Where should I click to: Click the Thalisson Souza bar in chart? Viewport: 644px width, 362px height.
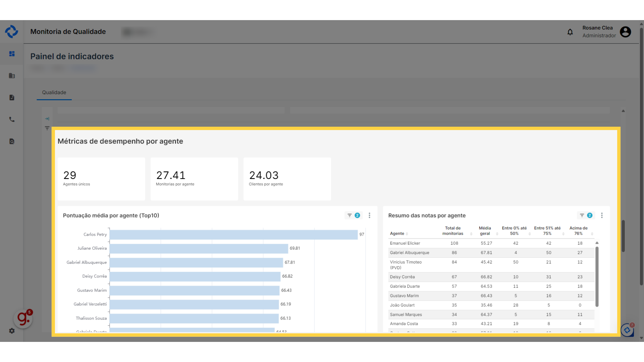click(194, 318)
